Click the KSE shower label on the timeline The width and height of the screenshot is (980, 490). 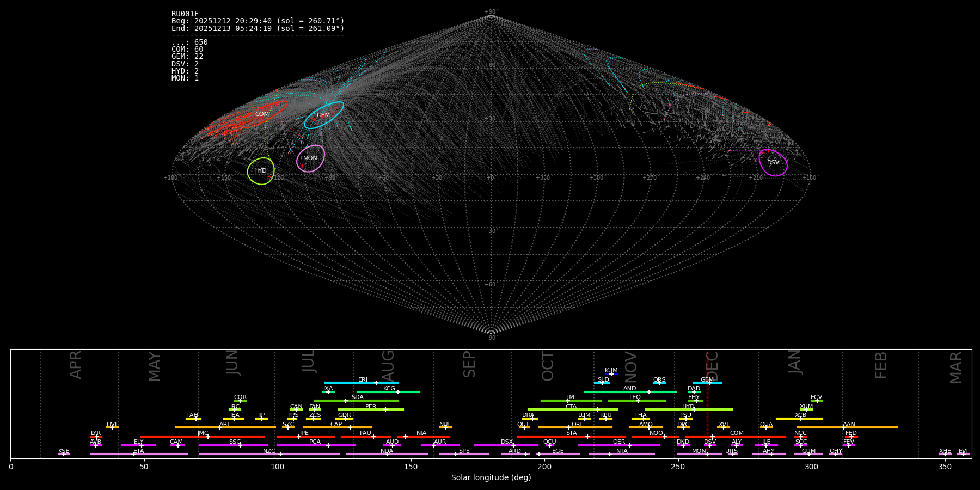tap(64, 451)
